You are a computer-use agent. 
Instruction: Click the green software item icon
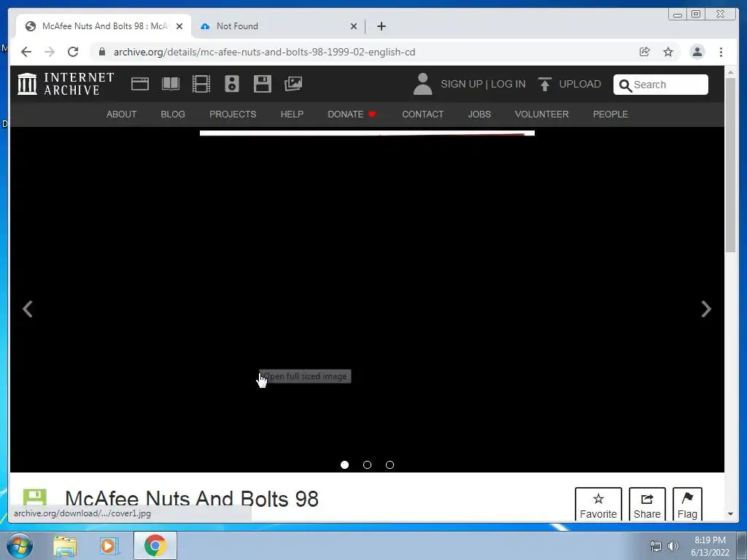point(35,497)
